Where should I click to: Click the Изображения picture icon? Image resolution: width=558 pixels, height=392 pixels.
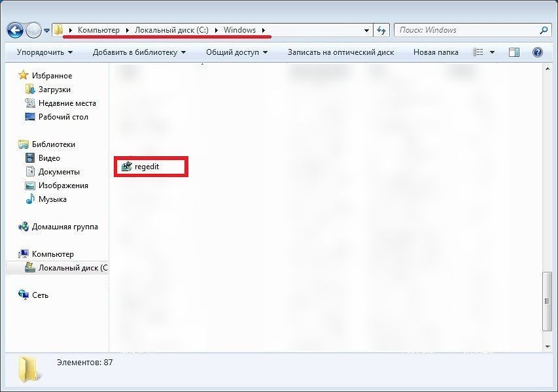tap(30, 186)
